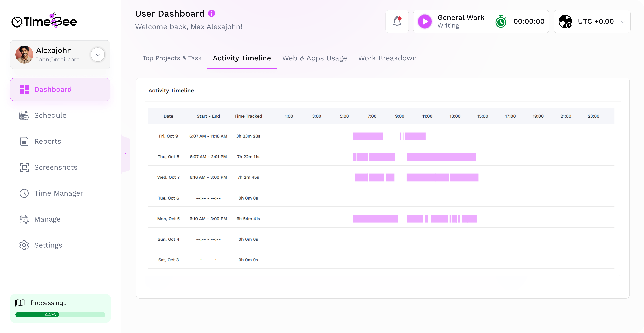Click the '7h 22m 11s' tracked time cell
This screenshot has height=333, width=644.
[x=248, y=157]
